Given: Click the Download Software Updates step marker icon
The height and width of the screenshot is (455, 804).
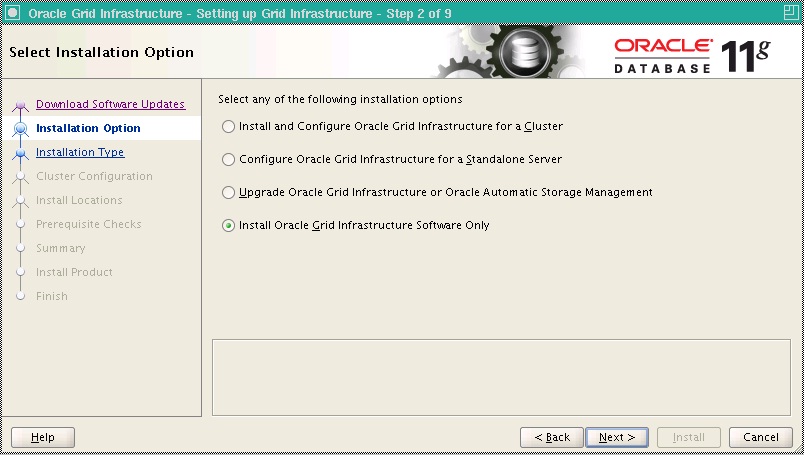Looking at the screenshot, I should point(21,105).
